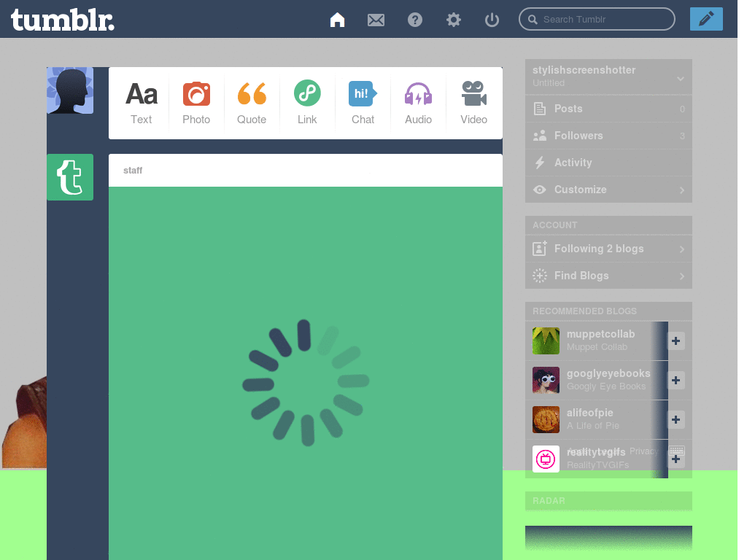Click the realitytvgifs TV logo thumbnail

pyautogui.click(x=546, y=459)
